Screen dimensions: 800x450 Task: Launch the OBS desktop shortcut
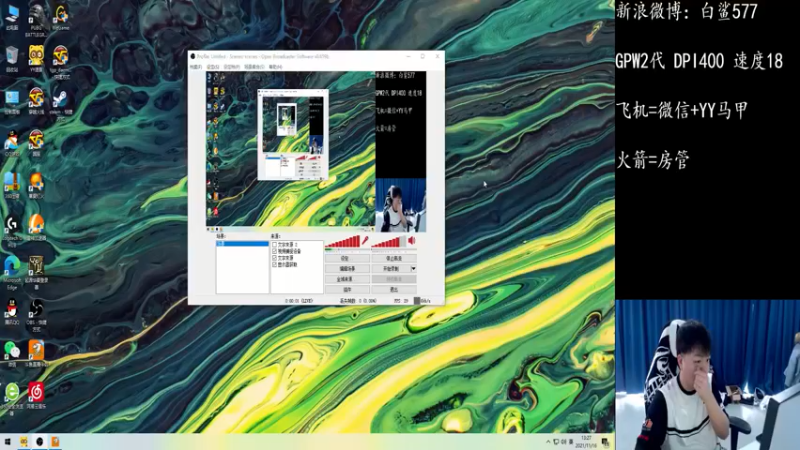(x=36, y=314)
